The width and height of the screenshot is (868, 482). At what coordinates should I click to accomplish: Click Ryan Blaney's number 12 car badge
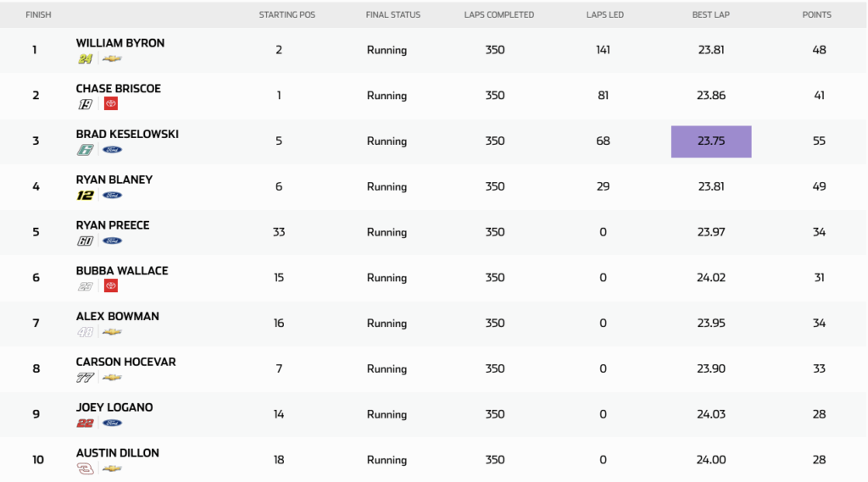pos(85,196)
